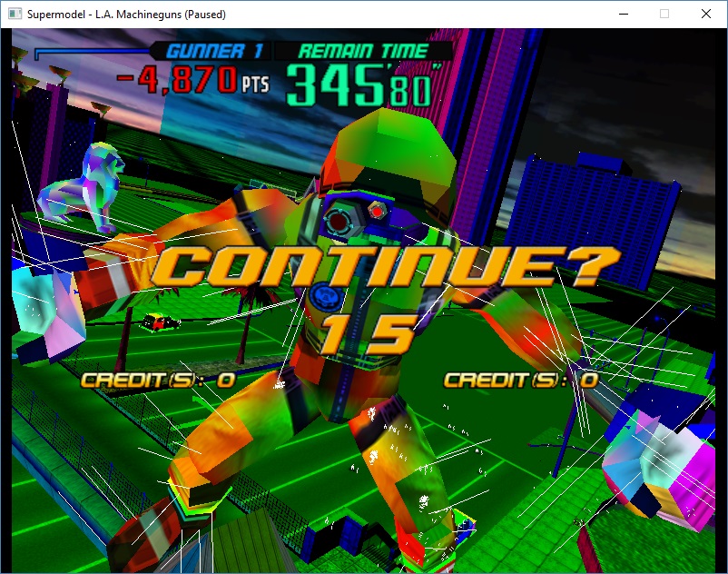Image resolution: width=728 pixels, height=574 pixels.
Task: Minimize the Supermodel window
Action: tap(624, 14)
